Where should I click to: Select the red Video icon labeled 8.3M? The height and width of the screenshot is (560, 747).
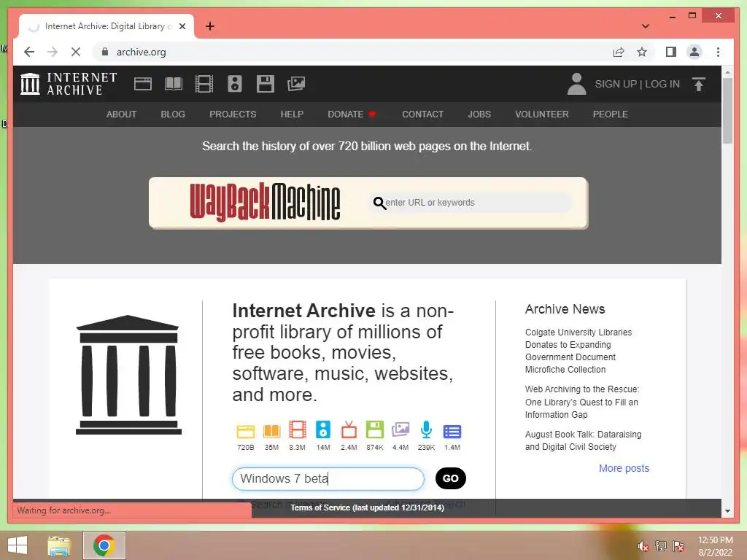point(298,429)
